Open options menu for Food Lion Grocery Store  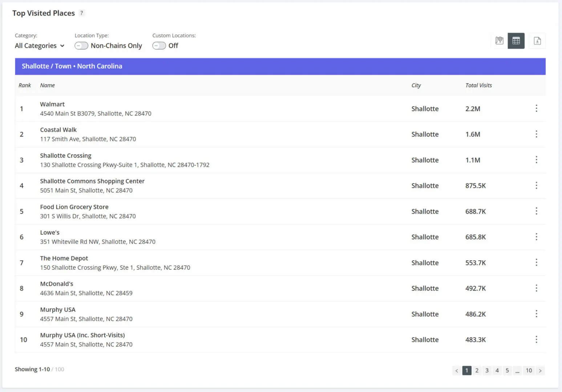coord(536,211)
